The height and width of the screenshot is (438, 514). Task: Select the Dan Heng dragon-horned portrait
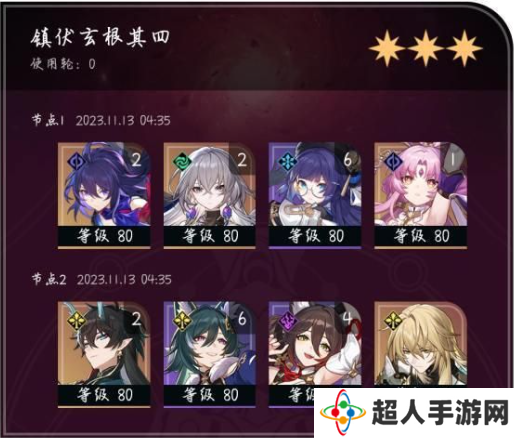(104, 354)
